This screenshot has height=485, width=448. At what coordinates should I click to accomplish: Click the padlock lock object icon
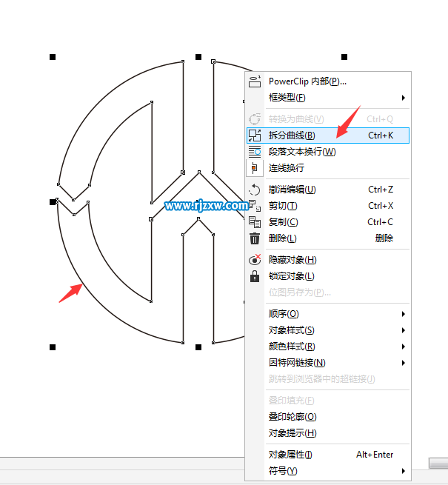pyautogui.click(x=255, y=276)
